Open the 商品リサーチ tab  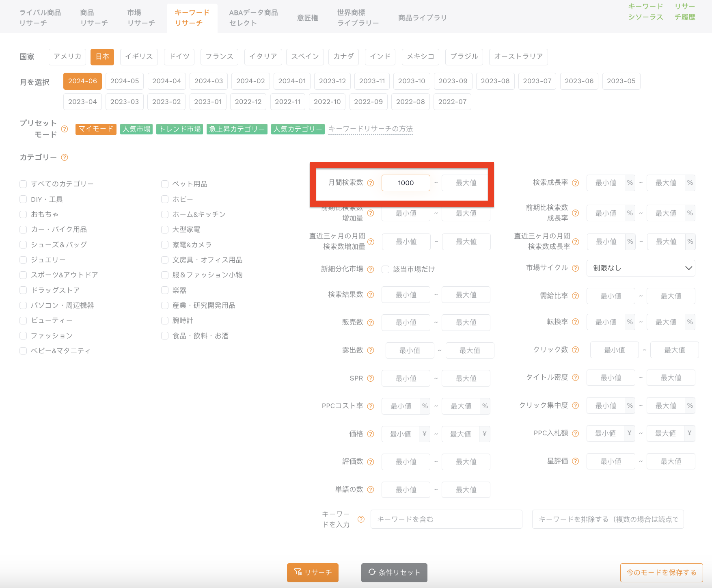tap(94, 18)
